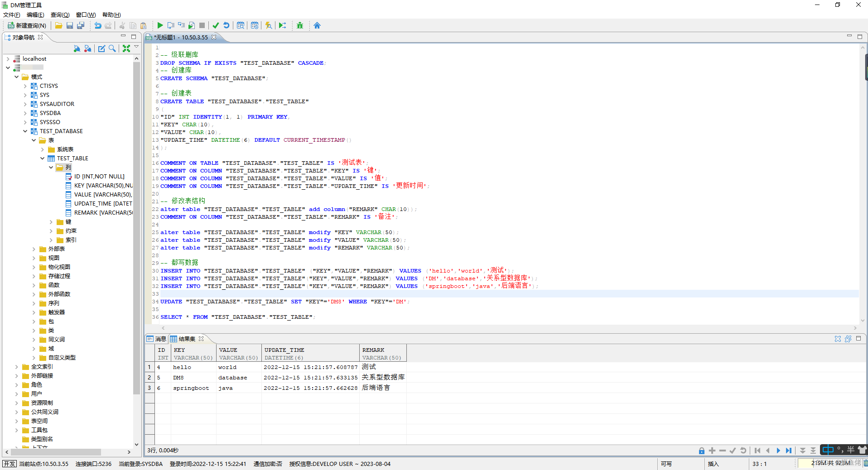Click the lock icon in result toolbar

[701, 451]
